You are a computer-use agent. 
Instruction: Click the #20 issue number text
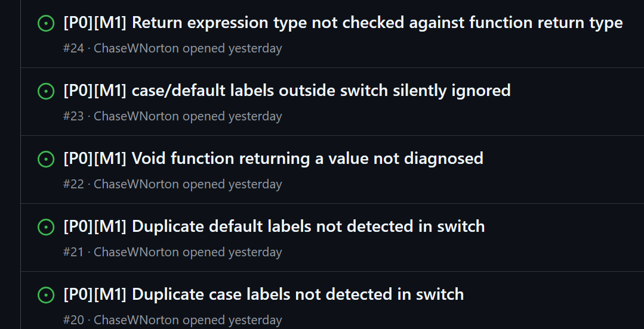tap(73, 320)
